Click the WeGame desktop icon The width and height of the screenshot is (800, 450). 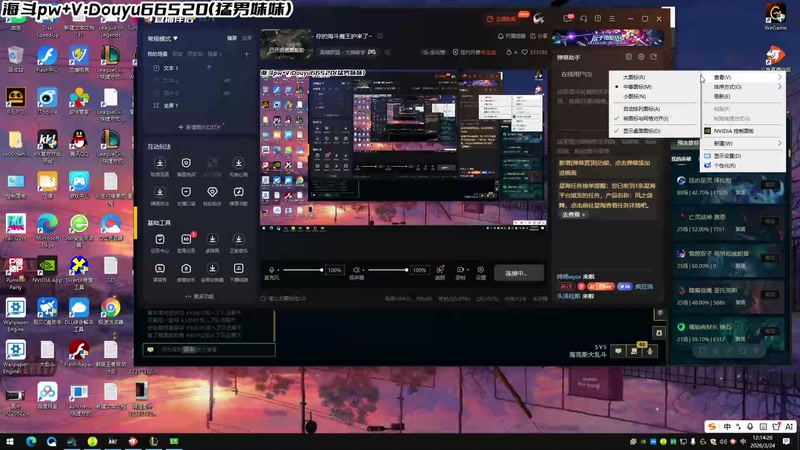point(775,16)
